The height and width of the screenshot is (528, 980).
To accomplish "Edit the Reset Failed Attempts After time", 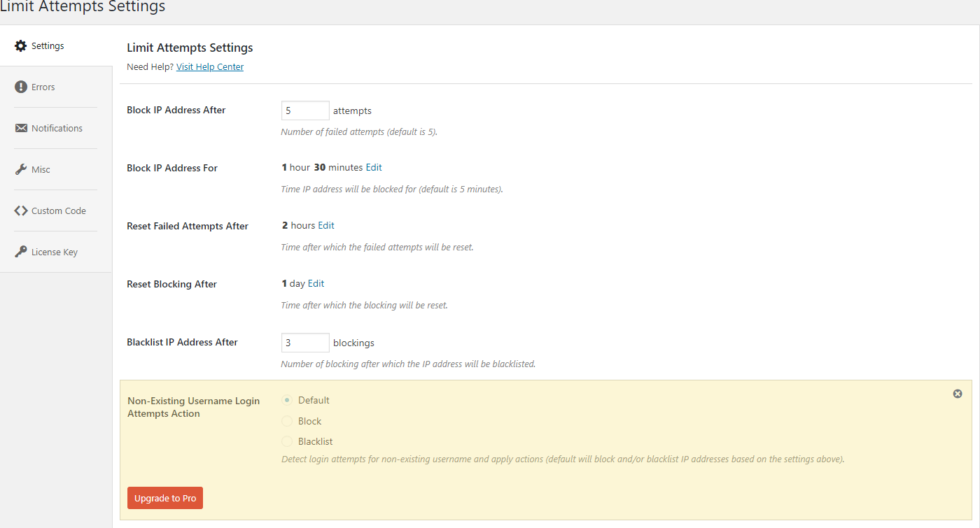I will pyautogui.click(x=326, y=226).
